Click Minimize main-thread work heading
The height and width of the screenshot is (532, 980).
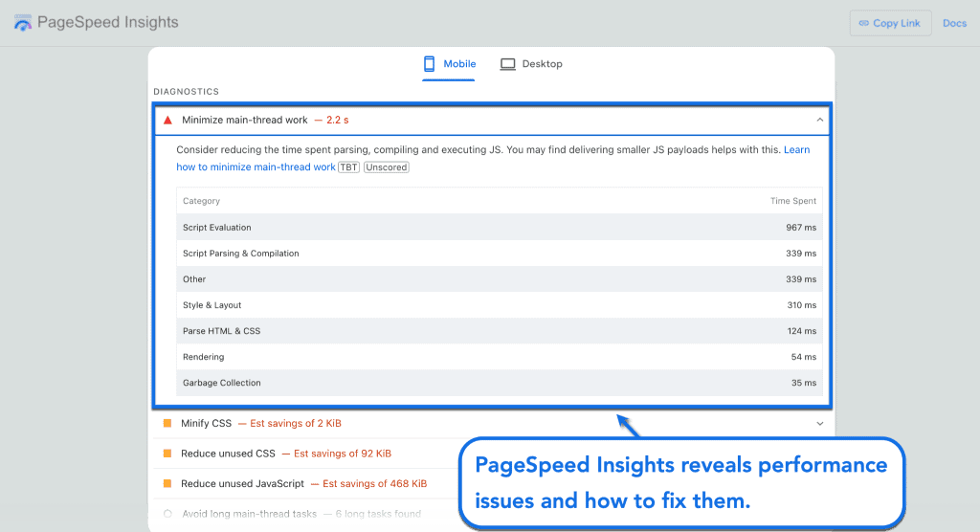point(244,120)
